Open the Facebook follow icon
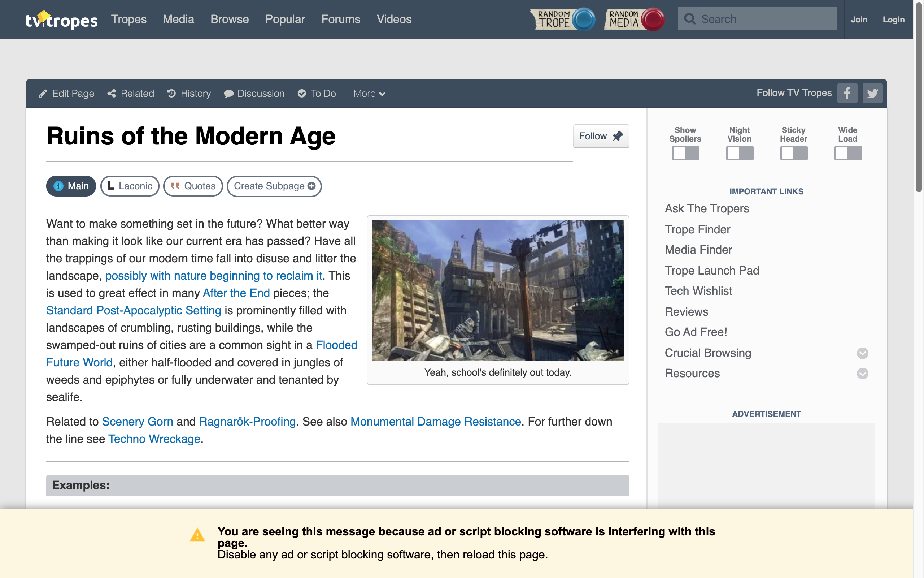Image resolution: width=924 pixels, height=578 pixels. [847, 93]
